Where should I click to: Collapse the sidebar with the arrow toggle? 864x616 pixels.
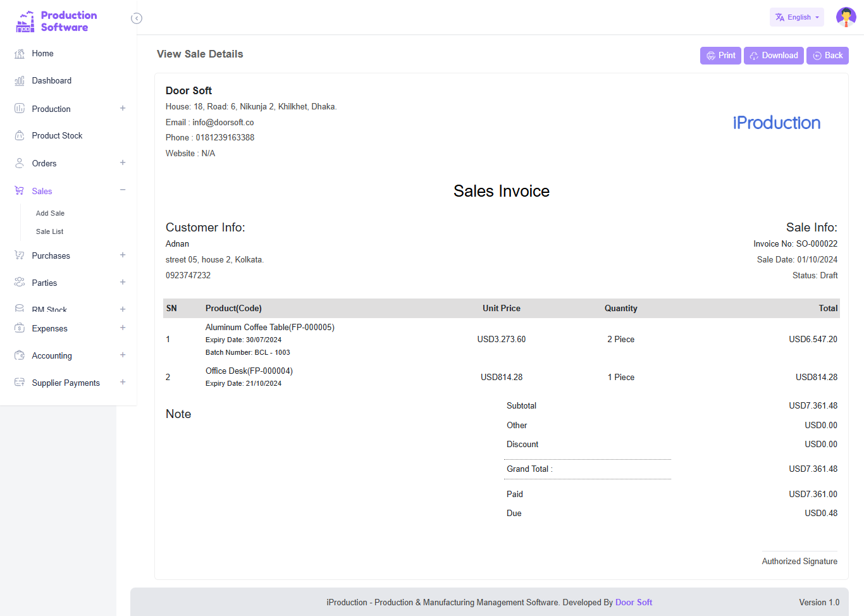pos(137,18)
